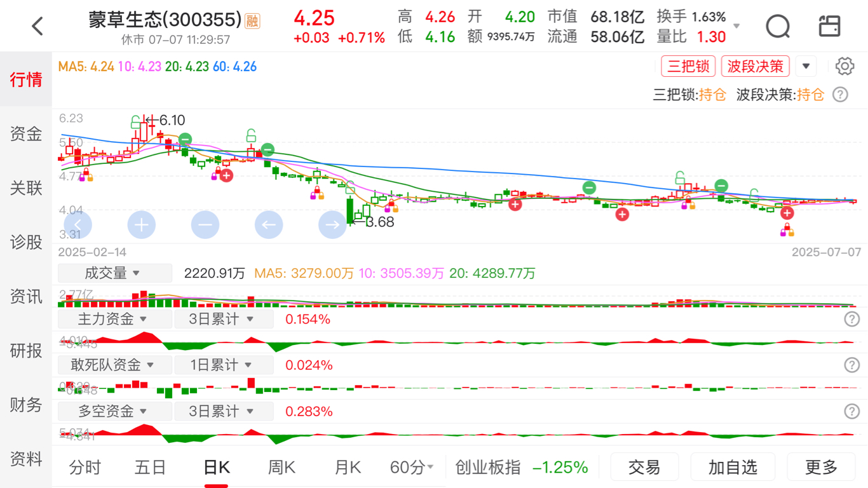The image size is (868, 488).
Task: Open the 1日累计 period dropdown
Action: pyautogui.click(x=224, y=365)
